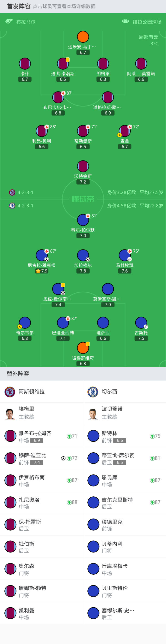This screenshot has width=166, height=644.
Task: Click 沃特金斯 player jersey icon
Action: pos(83,166)
